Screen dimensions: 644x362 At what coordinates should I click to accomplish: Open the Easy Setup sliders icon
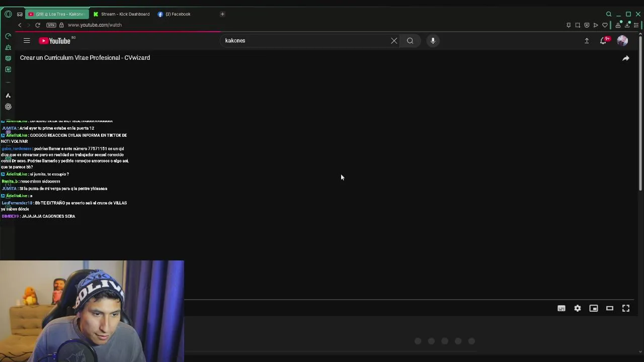pos(636,25)
